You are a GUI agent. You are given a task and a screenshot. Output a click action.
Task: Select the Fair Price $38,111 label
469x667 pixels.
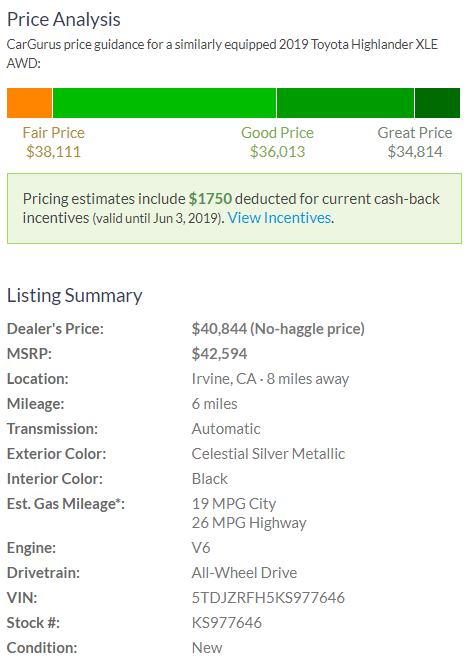pos(54,142)
